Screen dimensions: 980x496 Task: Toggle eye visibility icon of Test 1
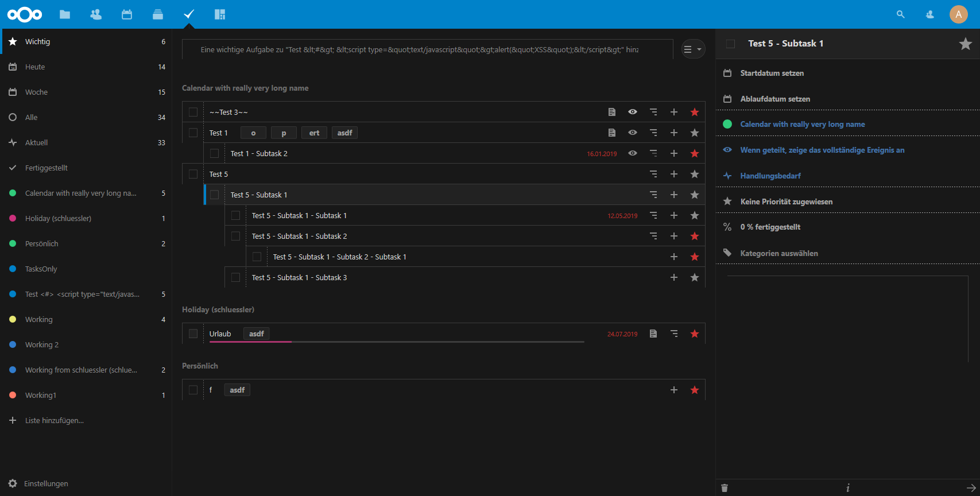(x=633, y=133)
